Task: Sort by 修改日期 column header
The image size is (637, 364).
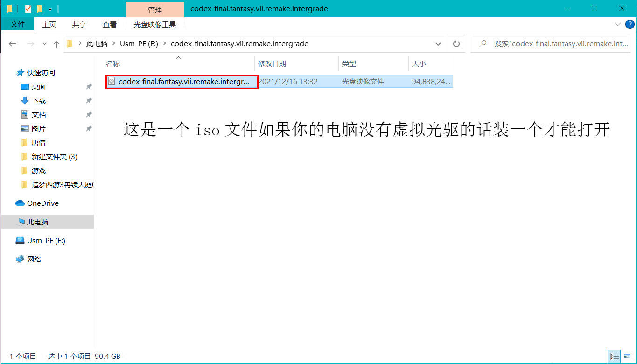Action: [x=272, y=63]
